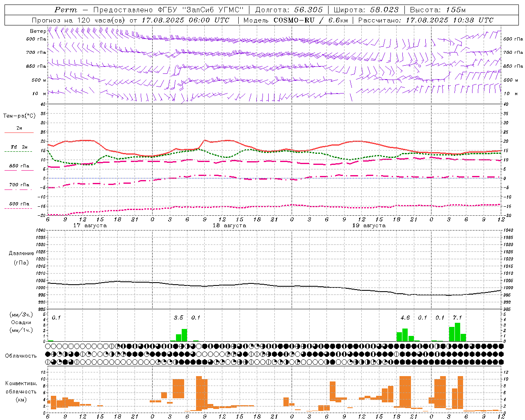Click the "Осадки" precipitation label
Image resolution: width=525 pixels, height=420 pixels.
21,322
